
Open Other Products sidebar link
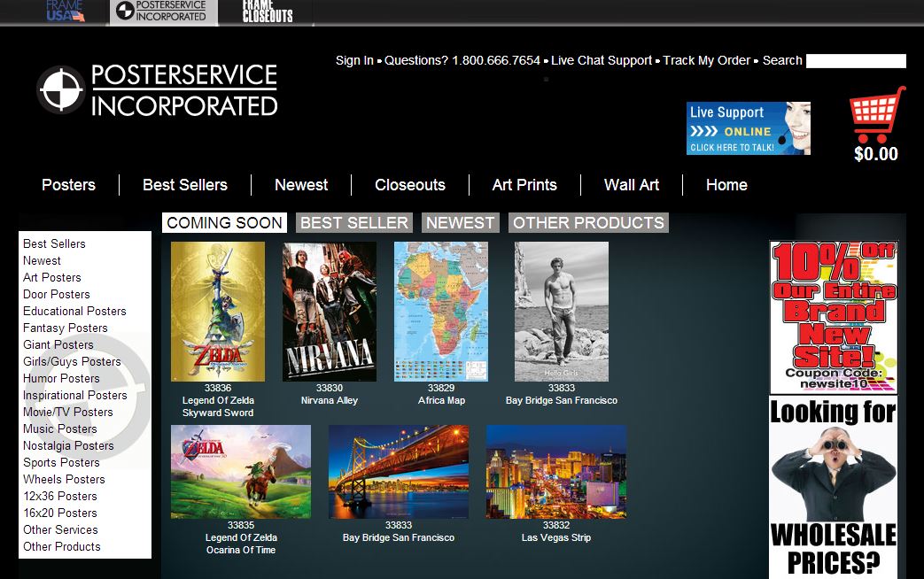[x=62, y=546]
